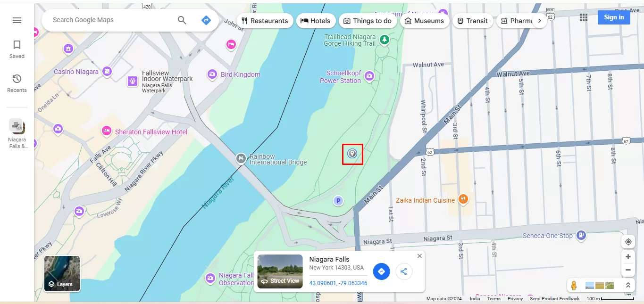Filter by Restaurants chip

click(x=264, y=21)
